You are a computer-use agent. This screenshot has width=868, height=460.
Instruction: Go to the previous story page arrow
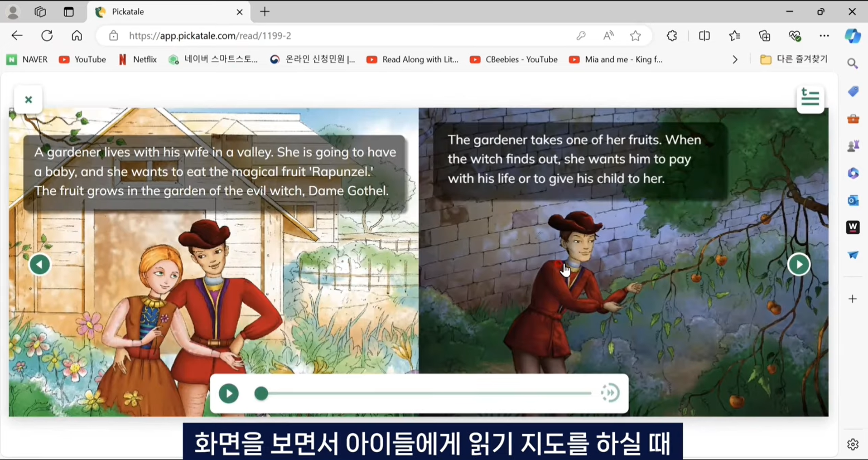pyautogui.click(x=40, y=265)
